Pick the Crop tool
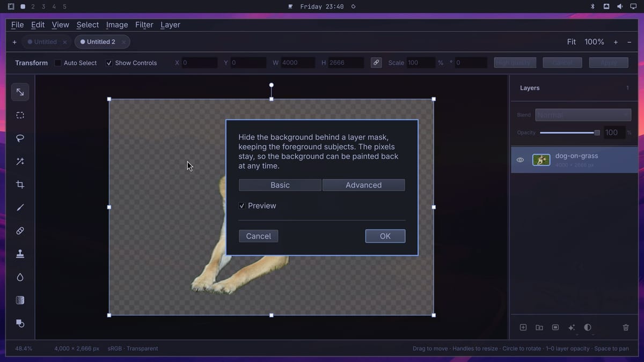Viewport: 644px width, 362px height. (20, 184)
